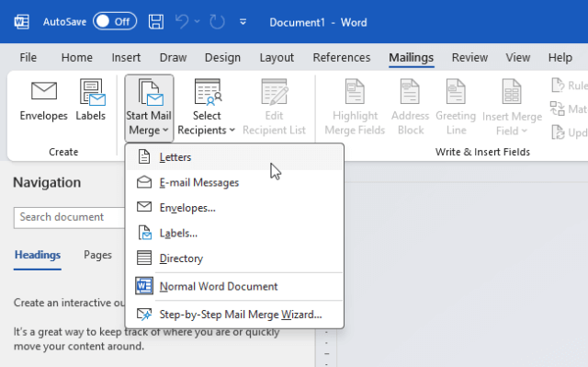Click the Undo arrow icon
The width and height of the screenshot is (588, 367).
click(x=182, y=22)
